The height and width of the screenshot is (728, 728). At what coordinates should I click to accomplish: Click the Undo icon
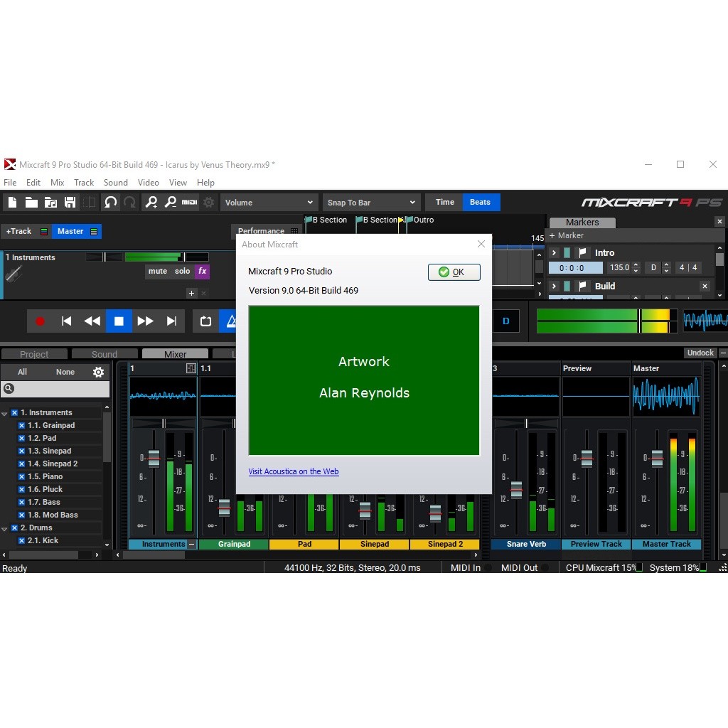112,202
